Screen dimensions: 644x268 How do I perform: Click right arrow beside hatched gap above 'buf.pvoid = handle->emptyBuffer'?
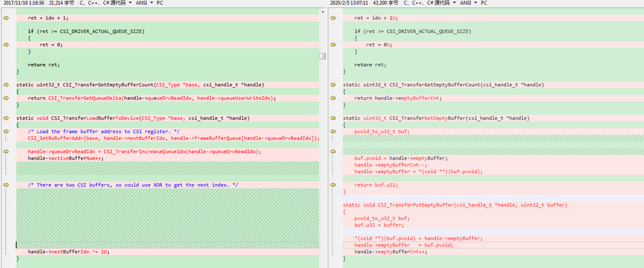click(333, 152)
